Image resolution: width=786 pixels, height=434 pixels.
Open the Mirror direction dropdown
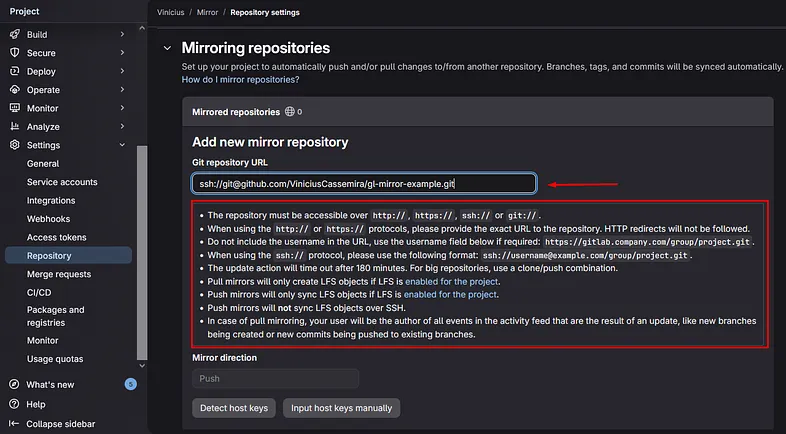pyautogui.click(x=275, y=378)
